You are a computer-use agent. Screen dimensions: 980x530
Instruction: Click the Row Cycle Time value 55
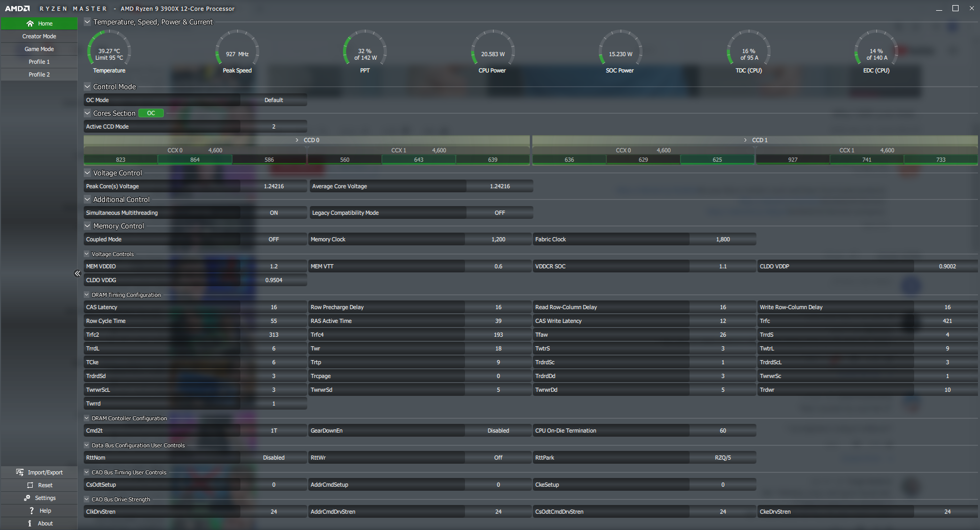coord(274,321)
